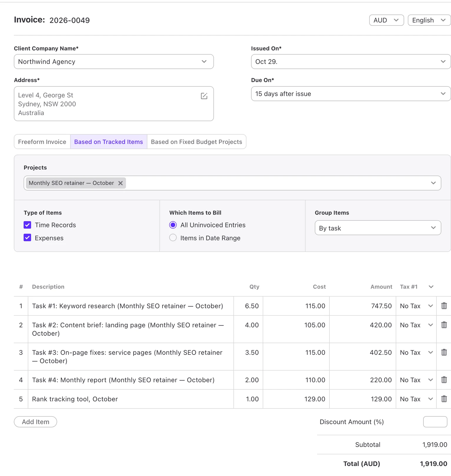Viewport: 451px width, 476px height.
Task: Delete the On-page fixes line item
Action: click(444, 352)
